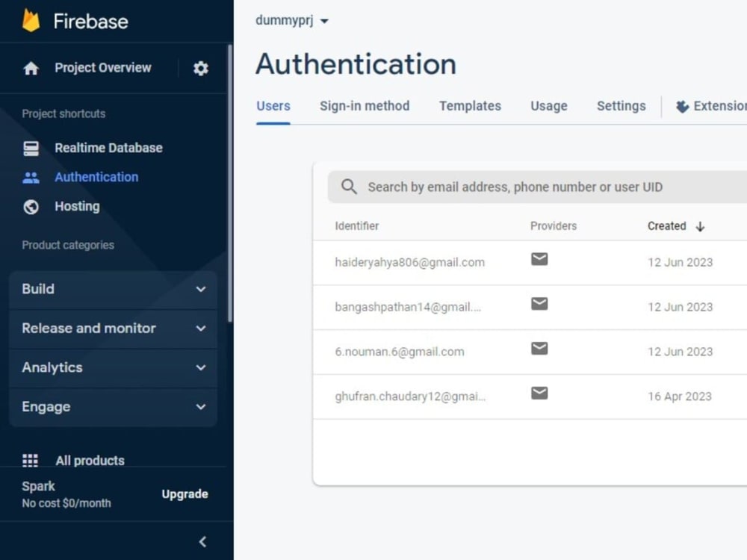
Task: Expand the Build category
Action: coord(114,289)
